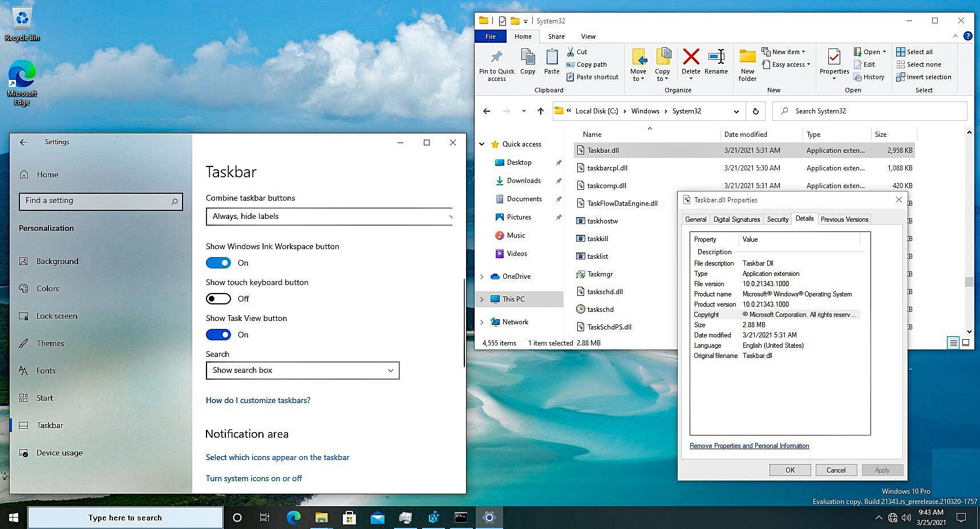Collapse the Quick access tree node
980x529 pixels.
point(482,144)
